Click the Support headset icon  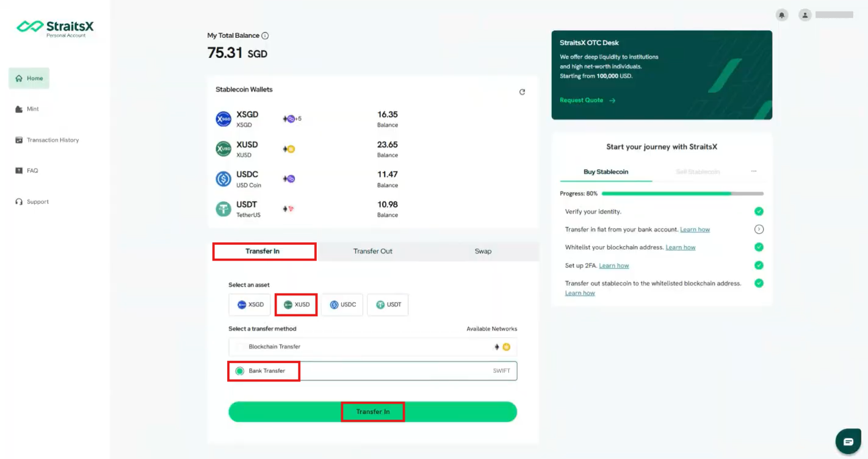(19, 201)
